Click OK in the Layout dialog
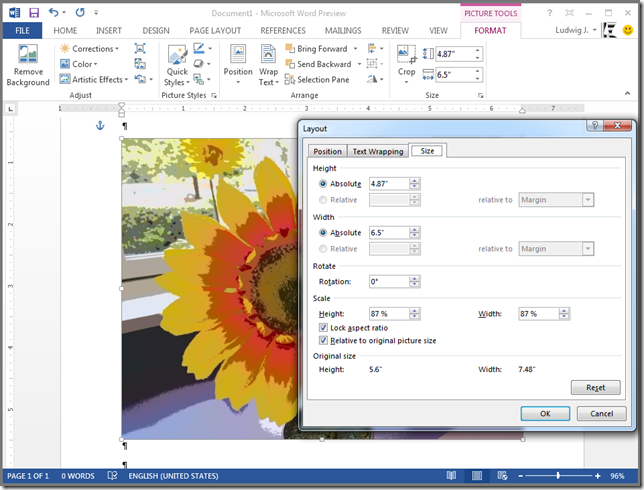Image resolution: width=644 pixels, height=490 pixels. [545, 413]
